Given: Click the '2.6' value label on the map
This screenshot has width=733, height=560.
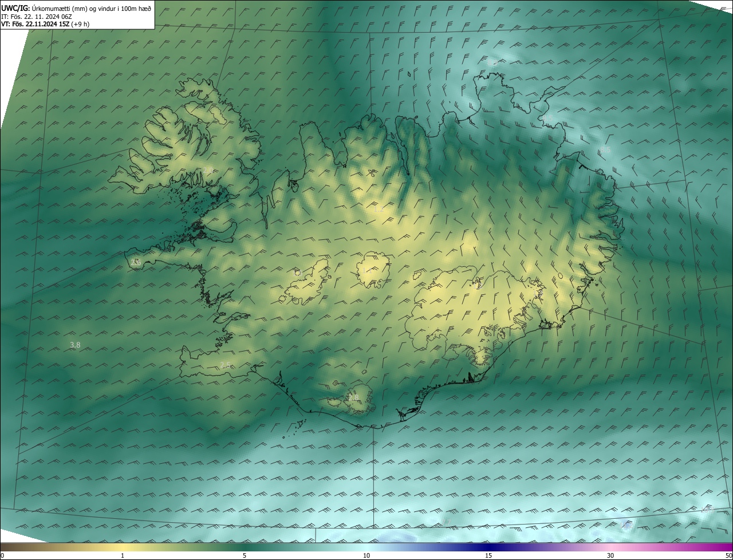Looking at the screenshot, I should point(136,262).
